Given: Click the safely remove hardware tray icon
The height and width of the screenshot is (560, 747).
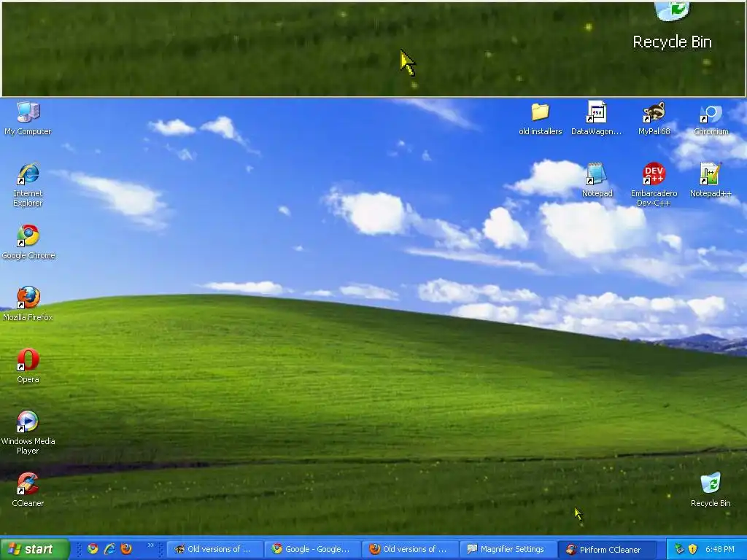Looking at the screenshot, I should (x=679, y=549).
